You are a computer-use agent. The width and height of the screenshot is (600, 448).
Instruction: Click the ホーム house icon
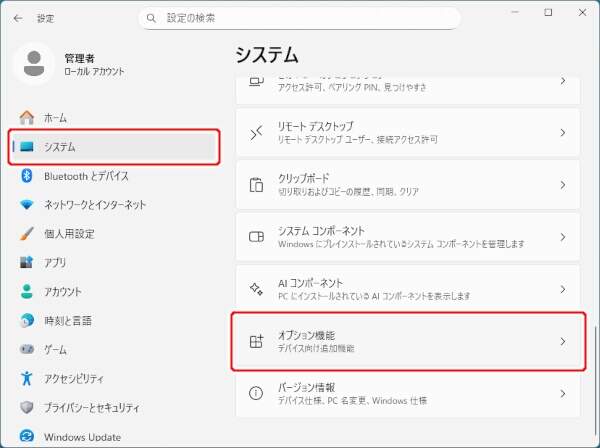(27, 117)
